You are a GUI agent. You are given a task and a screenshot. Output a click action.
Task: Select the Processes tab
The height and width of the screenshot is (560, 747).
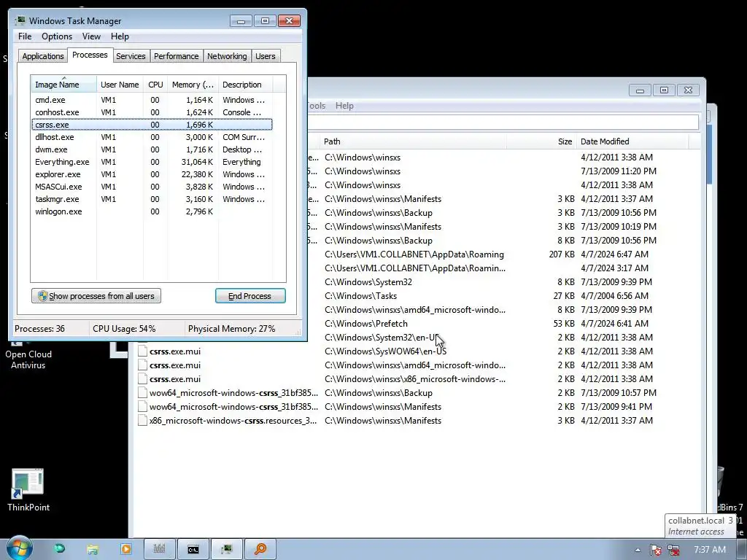(x=90, y=55)
